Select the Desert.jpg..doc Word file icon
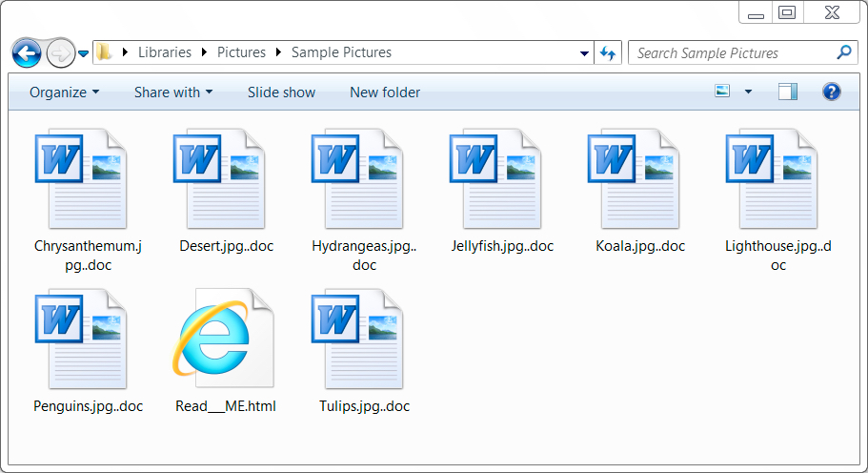868x473 pixels. tap(219, 178)
